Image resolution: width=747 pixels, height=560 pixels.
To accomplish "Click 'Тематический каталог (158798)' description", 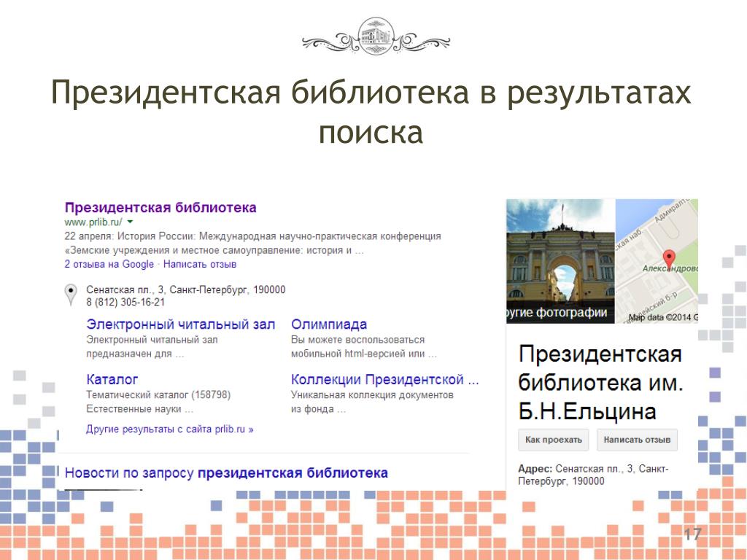I will pos(158,394).
